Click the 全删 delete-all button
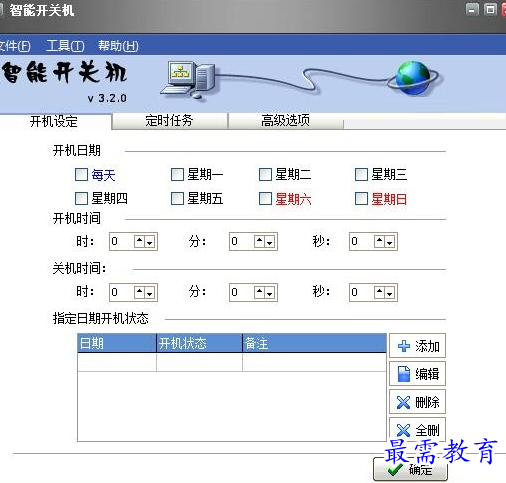The image size is (506, 483). (417, 429)
